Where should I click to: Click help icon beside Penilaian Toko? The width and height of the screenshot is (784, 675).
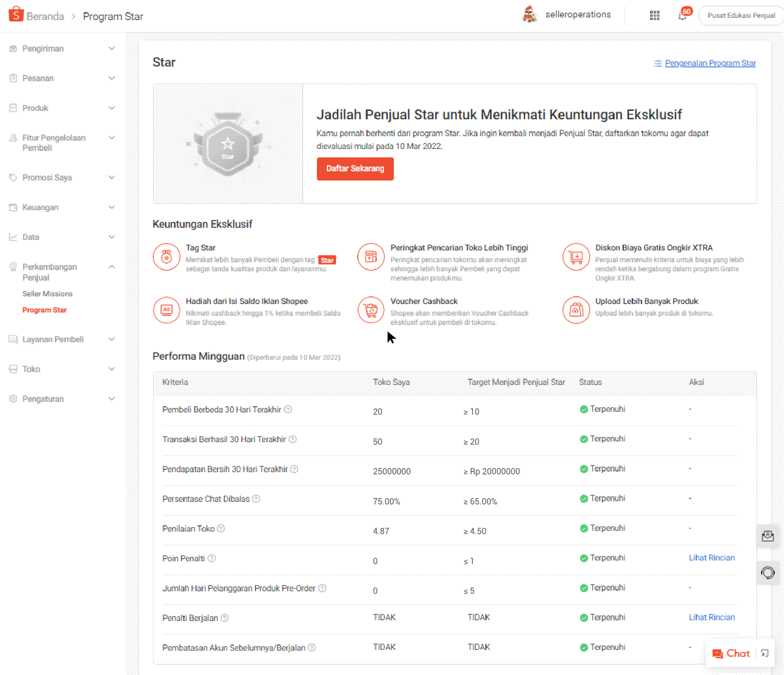[x=221, y=529]
